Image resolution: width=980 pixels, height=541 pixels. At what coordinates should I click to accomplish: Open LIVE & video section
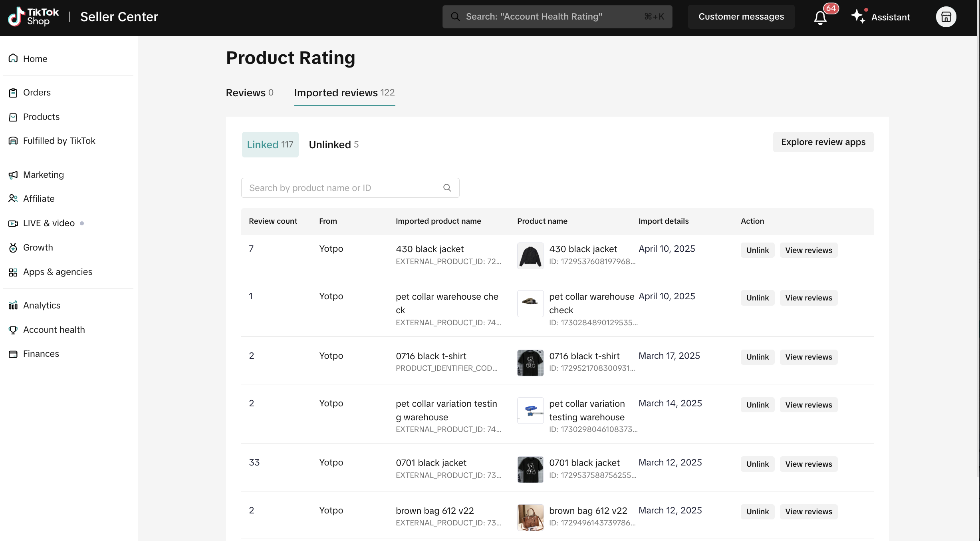(x=49, y=223)
